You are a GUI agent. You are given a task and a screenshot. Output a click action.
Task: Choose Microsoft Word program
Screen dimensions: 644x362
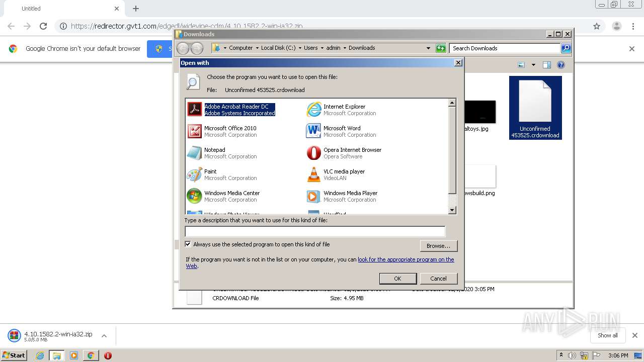point(342,131)
